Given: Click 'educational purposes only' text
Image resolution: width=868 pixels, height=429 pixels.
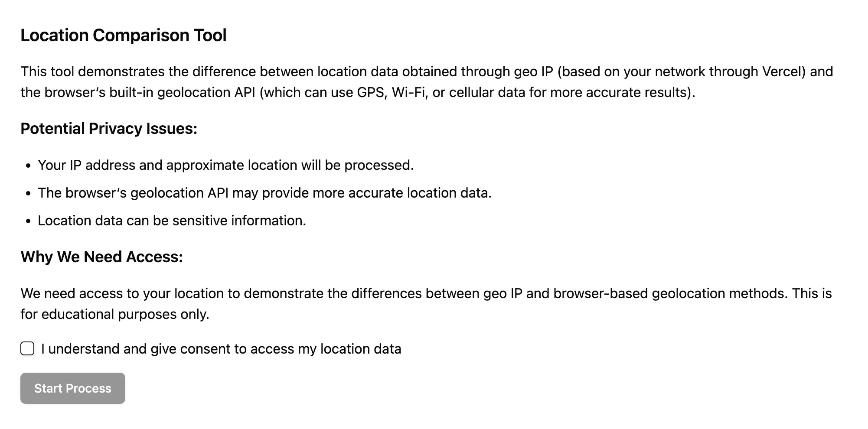Looking at the screenshot, I should click(x=125, y=314).
